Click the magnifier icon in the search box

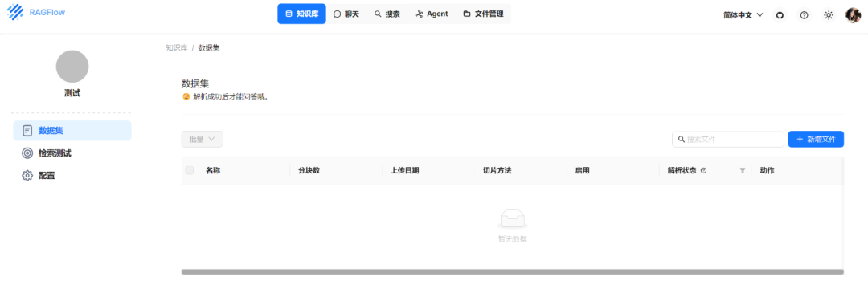click(x=682, y=140)
